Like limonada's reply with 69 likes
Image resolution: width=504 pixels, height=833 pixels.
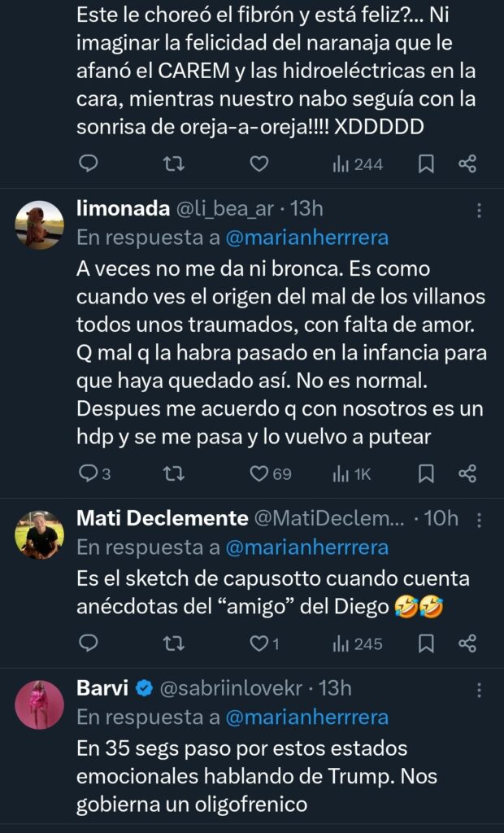pyautogui.click(x=259, y=473)
